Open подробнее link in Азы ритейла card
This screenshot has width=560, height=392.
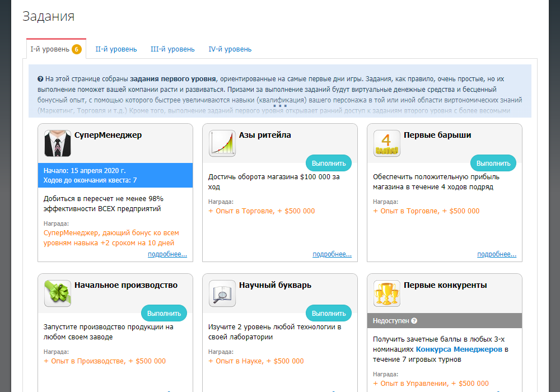pyautogui.click(x=332, y=254)
